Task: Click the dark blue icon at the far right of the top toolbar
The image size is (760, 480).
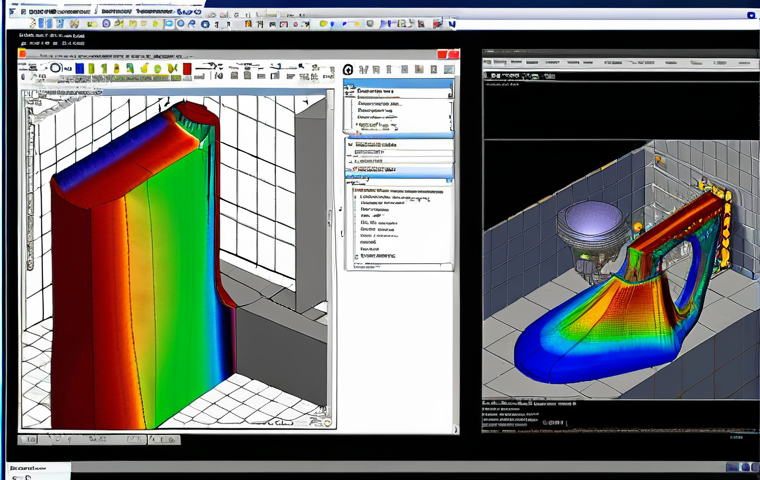Action: coord(452,23)
